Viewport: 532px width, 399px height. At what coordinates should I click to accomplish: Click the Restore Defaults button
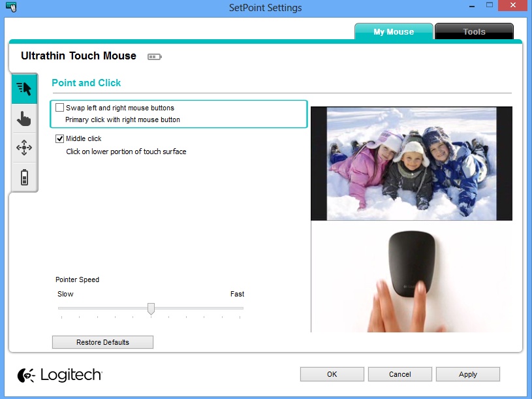(x=102, y=342)
